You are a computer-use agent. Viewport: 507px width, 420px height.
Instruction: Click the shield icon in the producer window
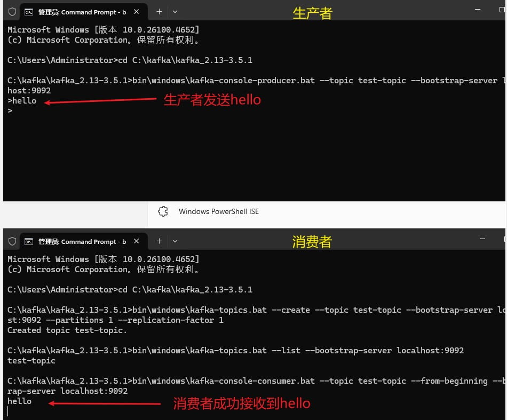[x=12, y=12]
